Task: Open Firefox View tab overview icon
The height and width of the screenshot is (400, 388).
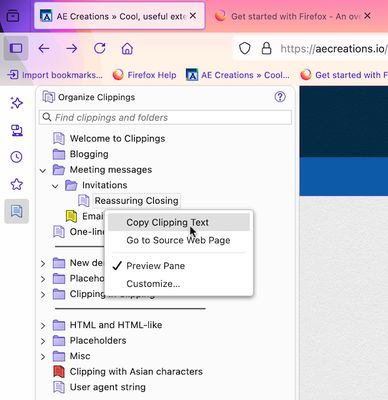Action: click(x=13, y=16)
